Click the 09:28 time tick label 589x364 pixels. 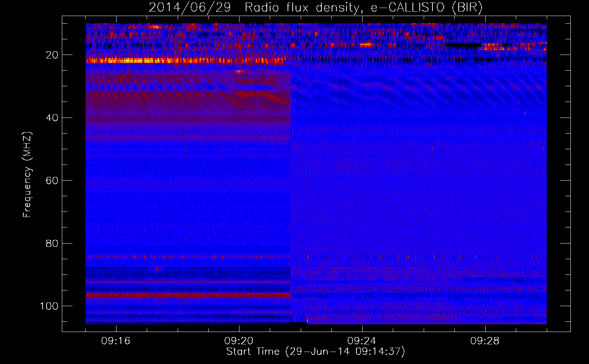[485, 341]
